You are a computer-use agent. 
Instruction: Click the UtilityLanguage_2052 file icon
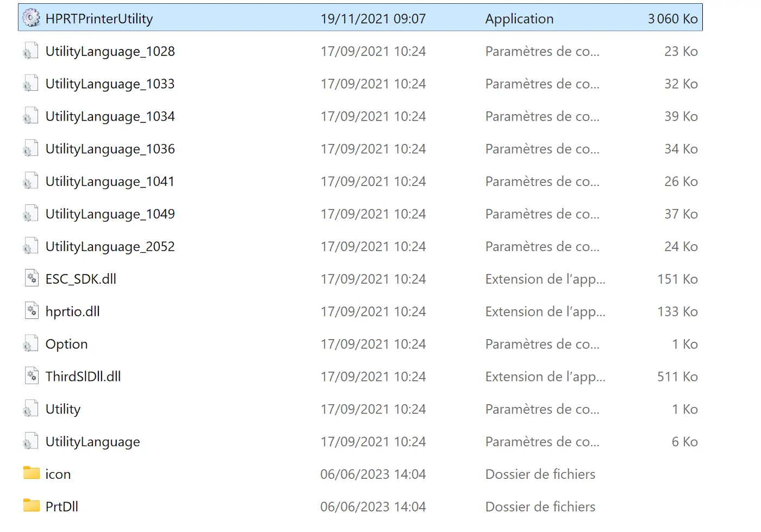tap(30, 246)
